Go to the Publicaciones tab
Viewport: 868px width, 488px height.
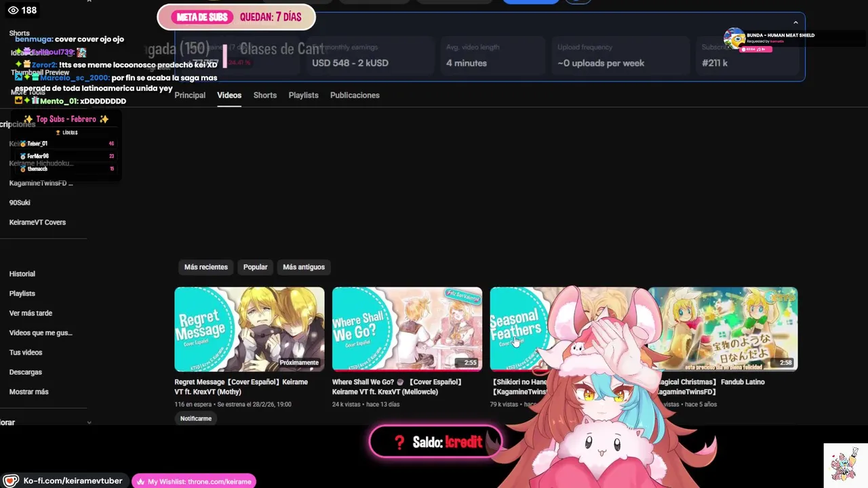[355, 96]
